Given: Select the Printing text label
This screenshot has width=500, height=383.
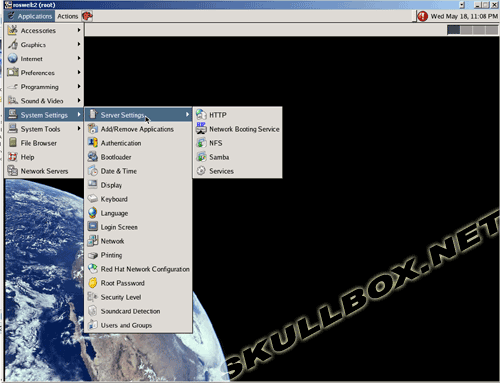Looking at the screenshot, I should coord(111,255).
